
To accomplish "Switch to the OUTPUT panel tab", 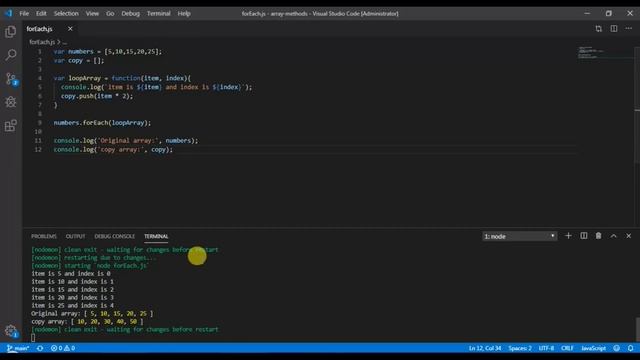I will (x=76, y=236).
